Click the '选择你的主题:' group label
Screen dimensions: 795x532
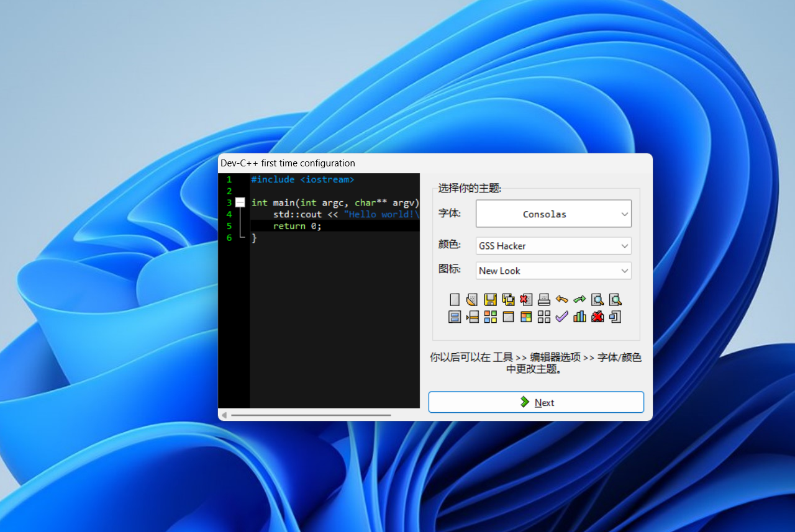470,187
